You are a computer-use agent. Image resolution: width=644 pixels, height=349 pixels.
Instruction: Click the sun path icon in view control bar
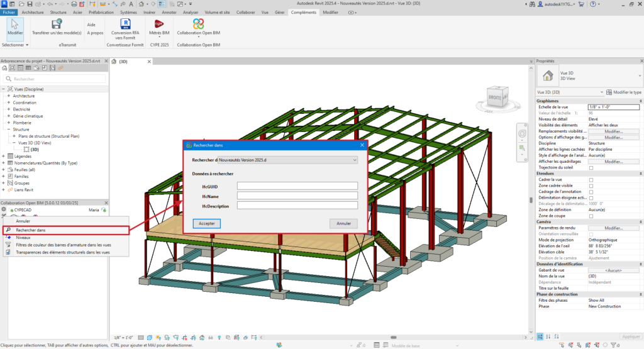(x=158, y=338)
